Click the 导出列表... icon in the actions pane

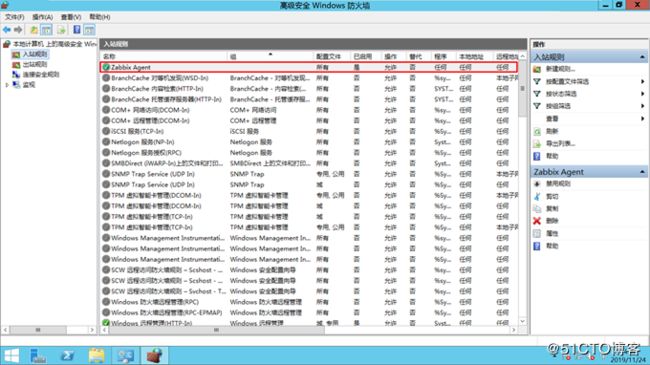537,144
